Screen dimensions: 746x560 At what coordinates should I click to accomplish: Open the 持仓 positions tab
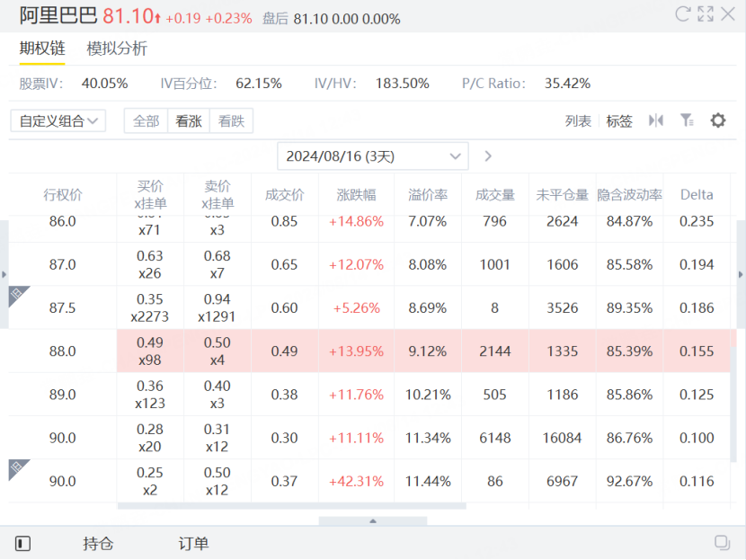pyautogui.click(x=98, y=543)
